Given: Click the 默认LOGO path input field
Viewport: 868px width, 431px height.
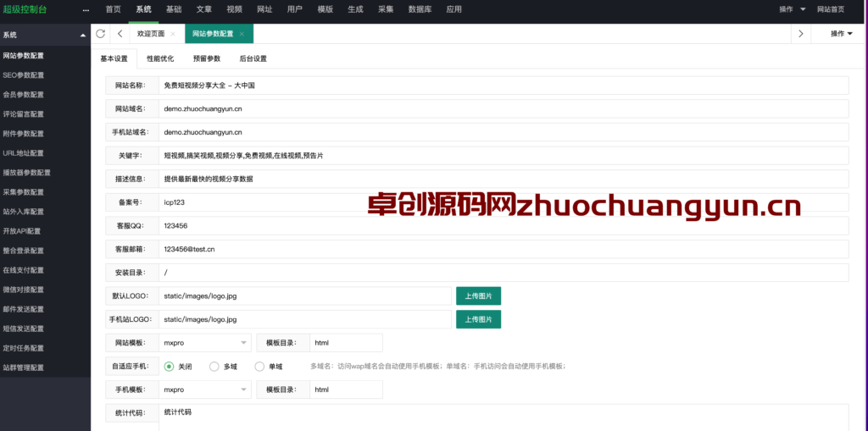Looking at the screenshot, I should 305,296.
